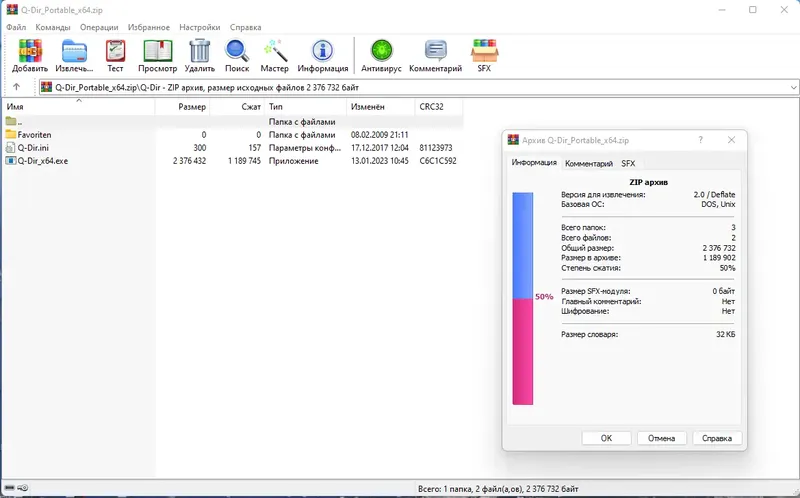Open the Справка menu
The width and height of the screenshot is (800, 498).
click(x=245, y=27)
